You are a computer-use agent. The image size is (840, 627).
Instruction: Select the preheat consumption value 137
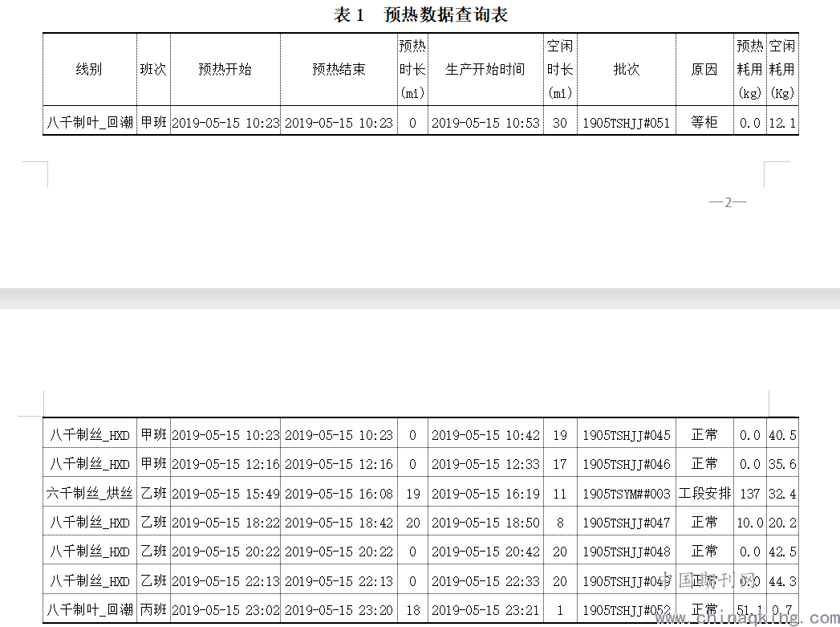click(x=749, y=494)
